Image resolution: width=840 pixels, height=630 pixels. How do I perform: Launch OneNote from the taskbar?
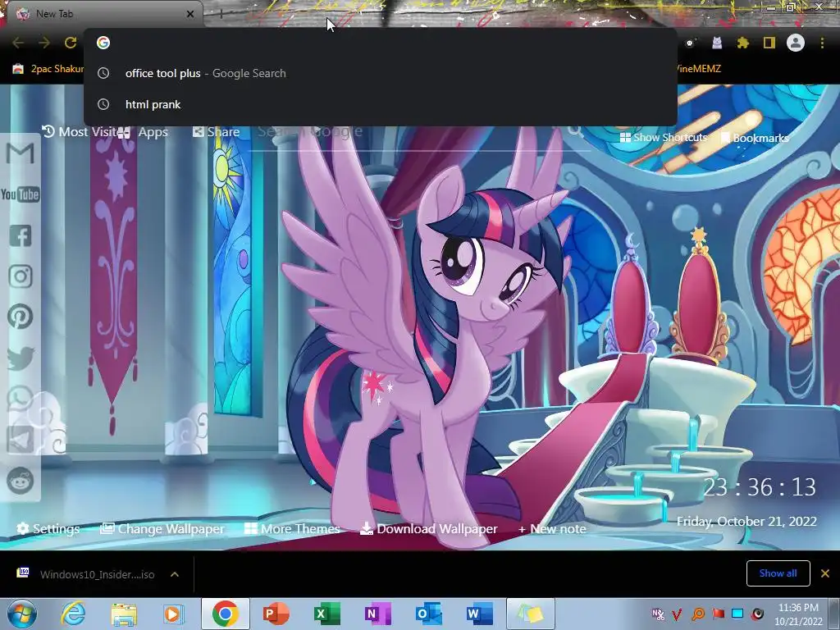click(x=377, y=614)
